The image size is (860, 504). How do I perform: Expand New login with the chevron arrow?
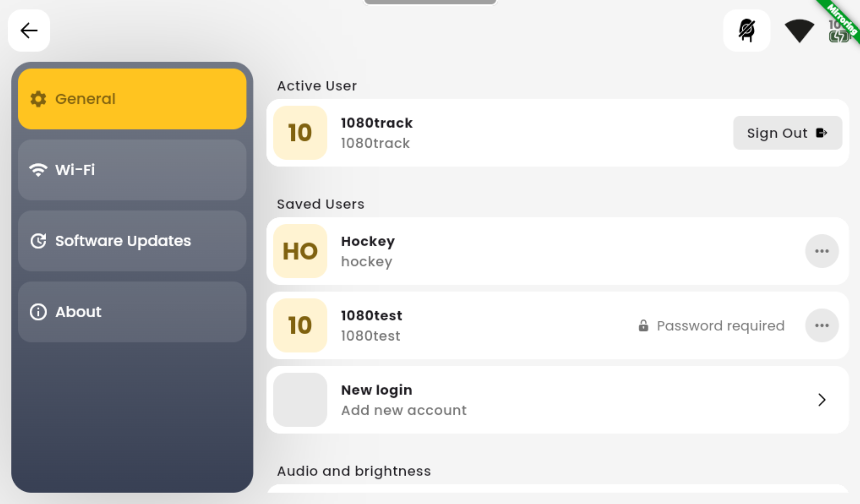[822, 400]
